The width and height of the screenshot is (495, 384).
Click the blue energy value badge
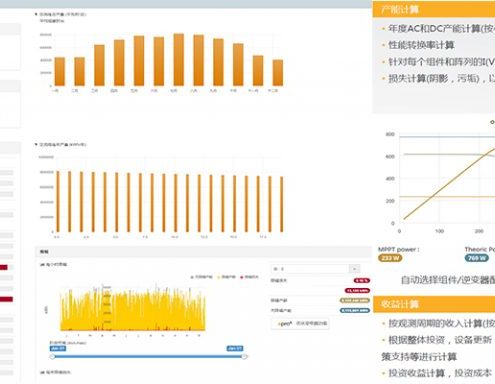[355, 311]
